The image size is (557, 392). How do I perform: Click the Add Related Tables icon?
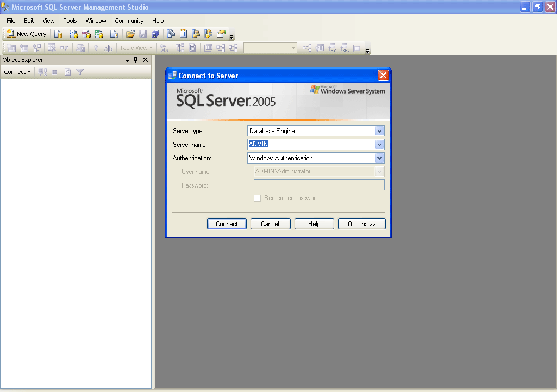click(36, 48)
